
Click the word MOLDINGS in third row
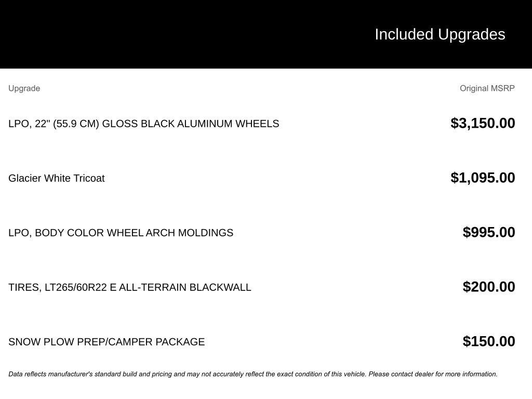[206, 233]
